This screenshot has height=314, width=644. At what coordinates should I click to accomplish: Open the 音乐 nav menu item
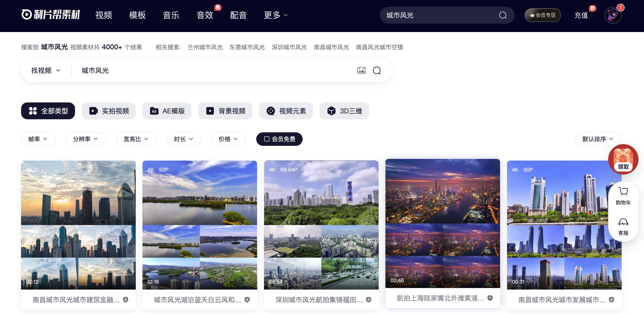click(x=171, y=15)
